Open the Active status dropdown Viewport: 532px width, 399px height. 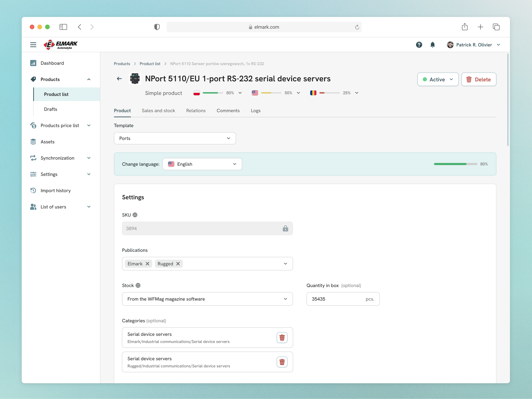438,79
